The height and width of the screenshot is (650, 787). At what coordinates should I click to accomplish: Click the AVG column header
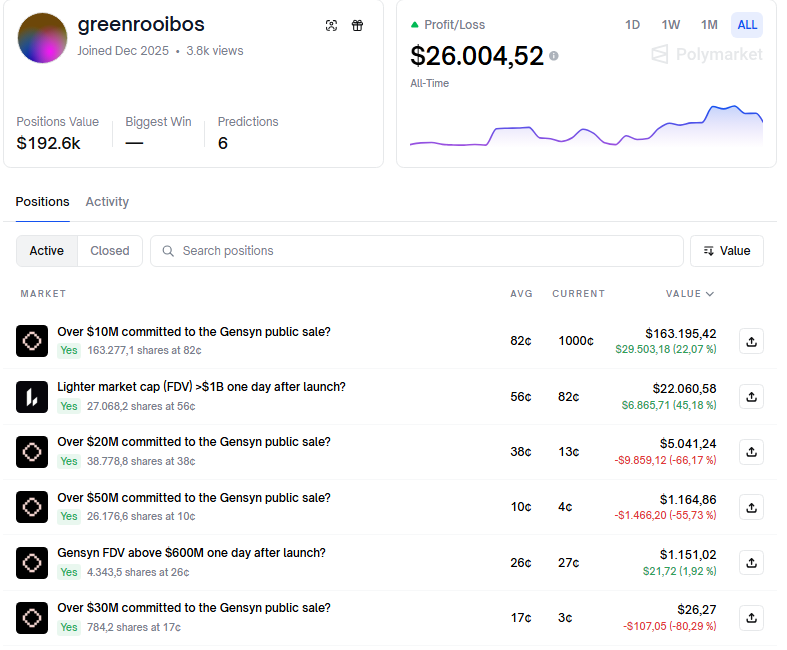point(521,294)
